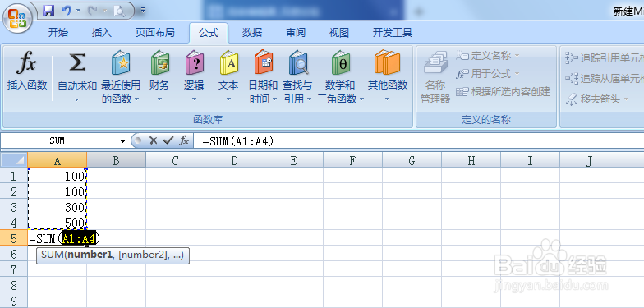The height and width of the screenshot is (308, 644).
Task: Click the 定义名称 button
Action: [x=488, y=55]
